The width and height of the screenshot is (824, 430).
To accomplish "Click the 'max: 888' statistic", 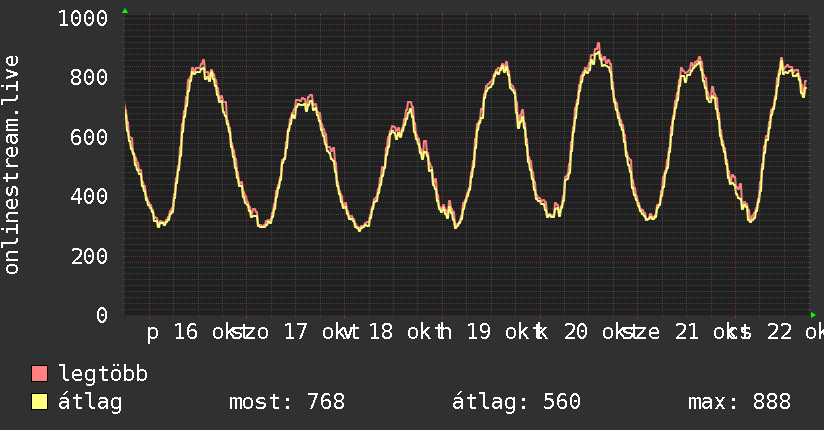I will point(739,402).
